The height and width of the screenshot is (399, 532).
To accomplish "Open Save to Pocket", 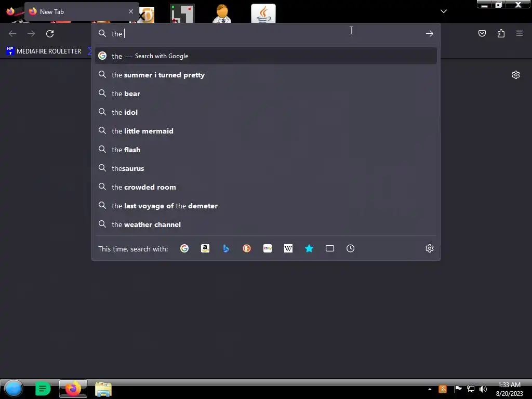I will point(482,33).
